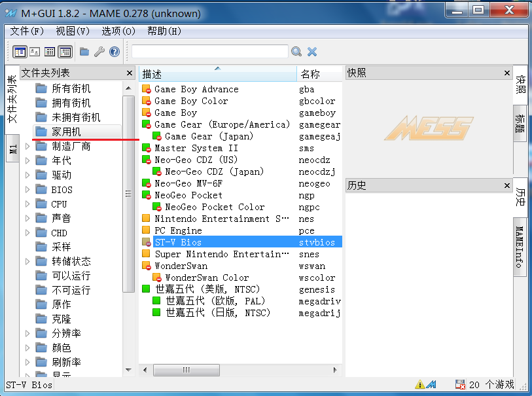Select the 可以运行 folder
The height and width of the screenshot is (396, 532).
[x=71, y=276]
